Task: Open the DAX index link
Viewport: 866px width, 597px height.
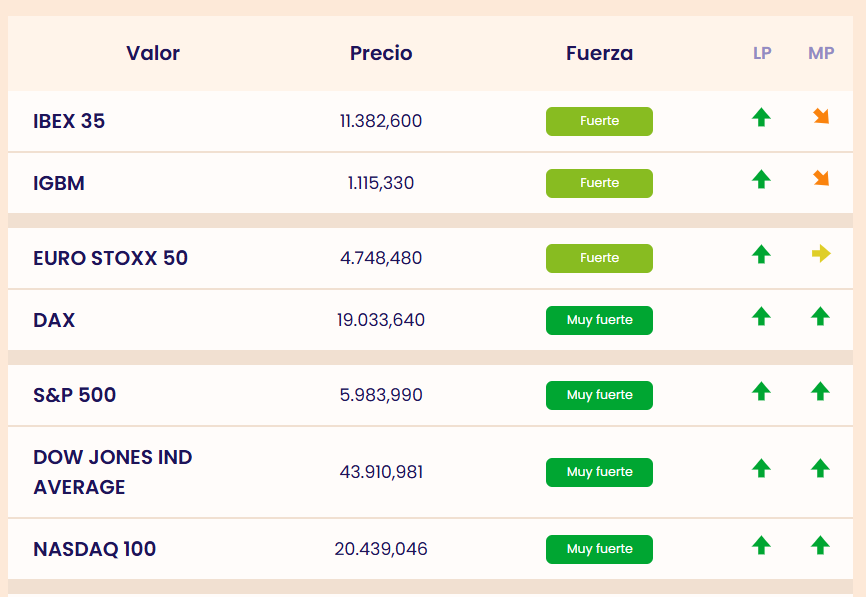Action: pos(54,320)
